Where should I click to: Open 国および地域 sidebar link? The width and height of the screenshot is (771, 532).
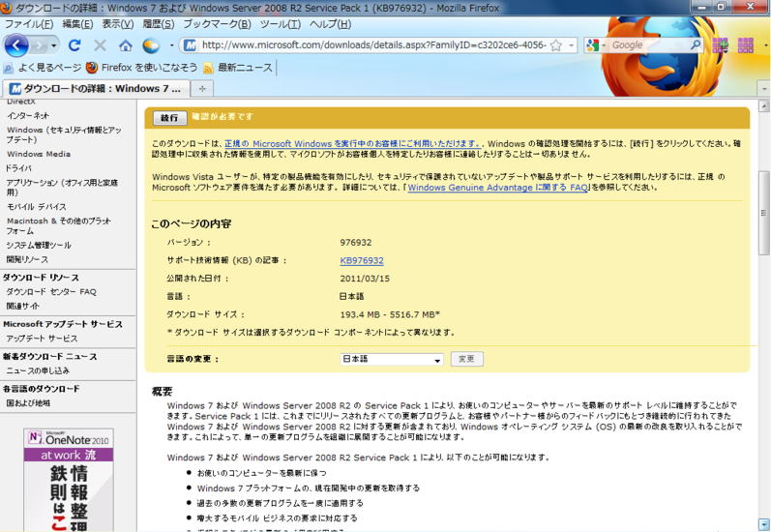click(x=28, y=403)
